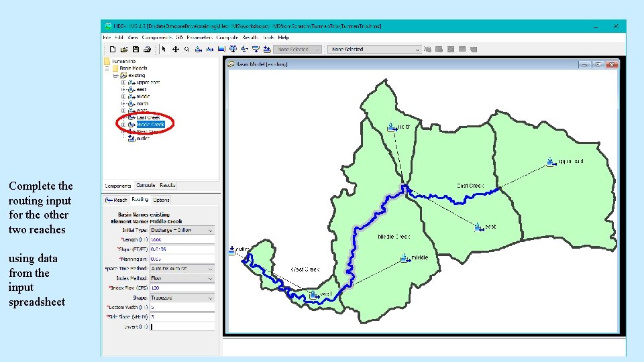Click the Index Flow (CFS) field
Image resolution: width=644 pixels, height=362 pixels.
182,288
